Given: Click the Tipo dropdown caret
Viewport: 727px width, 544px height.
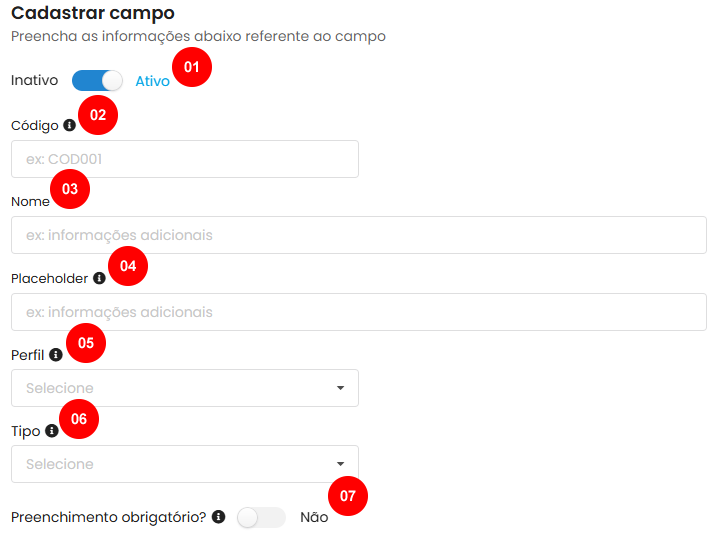Looking at the screenshot, I should 341,464.
